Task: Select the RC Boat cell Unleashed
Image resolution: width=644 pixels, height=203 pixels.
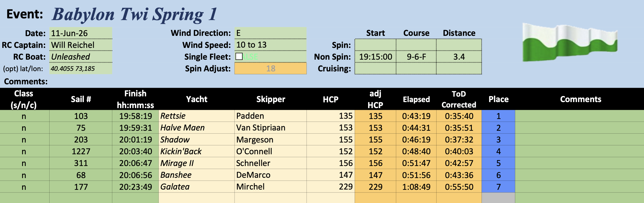Action: (x=81, y=57)
